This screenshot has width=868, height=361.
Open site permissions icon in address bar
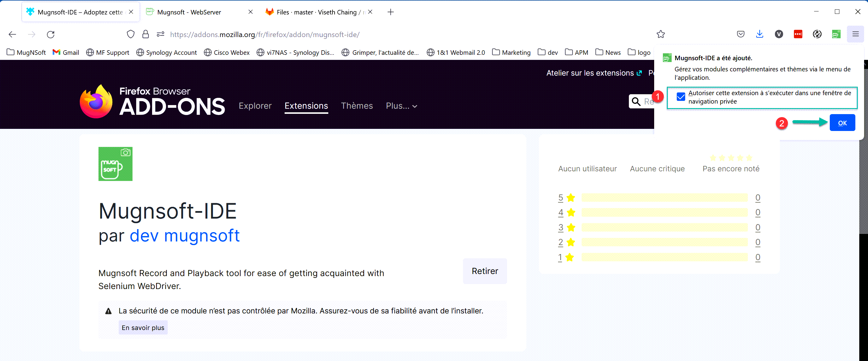coord(161,34)
